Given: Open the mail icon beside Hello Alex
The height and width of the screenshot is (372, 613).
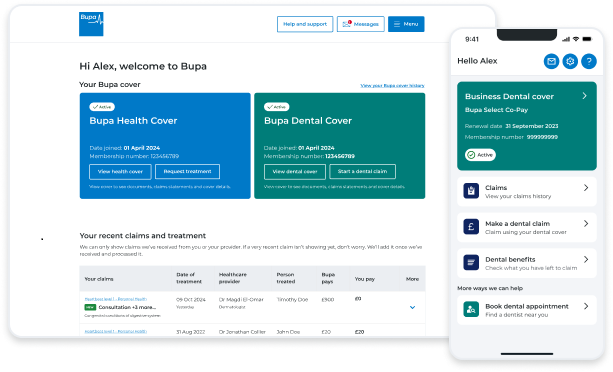Looking at the screenshot, I should 551,61.
